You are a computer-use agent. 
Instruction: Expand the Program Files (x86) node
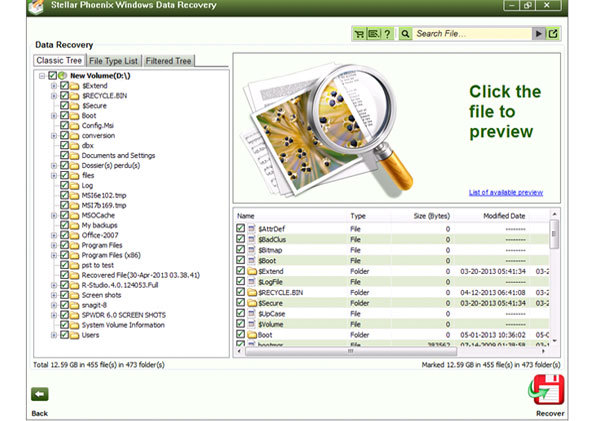[x=54, y=255]
